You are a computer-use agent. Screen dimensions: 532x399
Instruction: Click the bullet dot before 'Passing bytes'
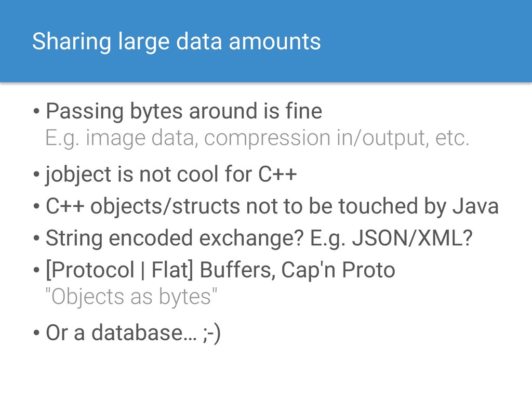pos(37,112)
